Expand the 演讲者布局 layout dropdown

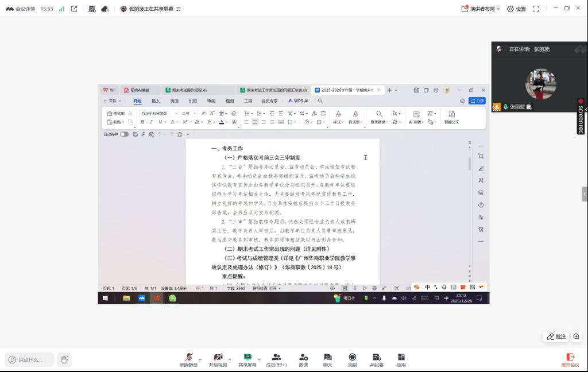[481, 9]
